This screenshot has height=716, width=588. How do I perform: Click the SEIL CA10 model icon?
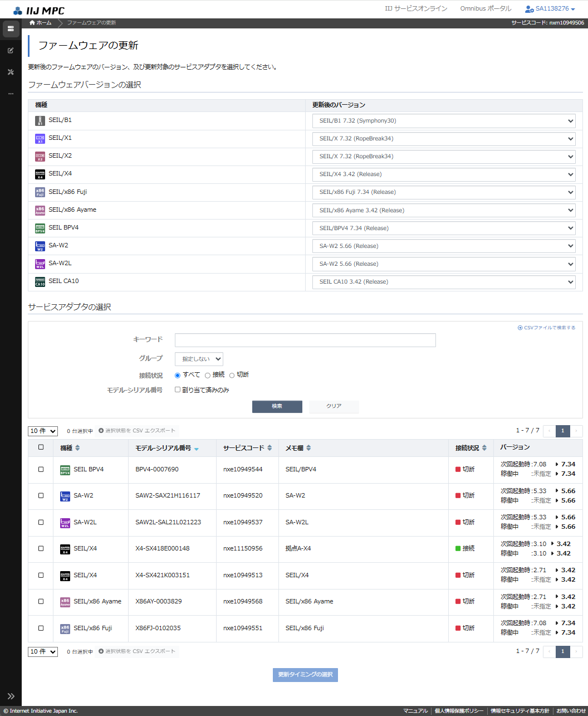click(x=40, y=282)
